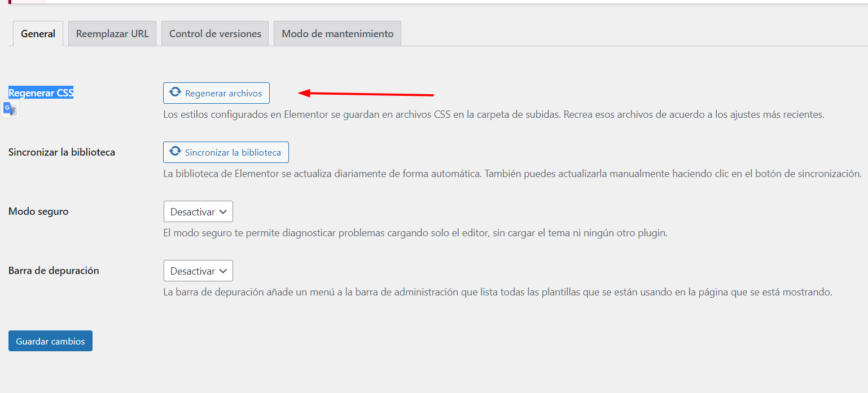Click the Guardar cambios button

pyautogui.click(x=50, y=341)
